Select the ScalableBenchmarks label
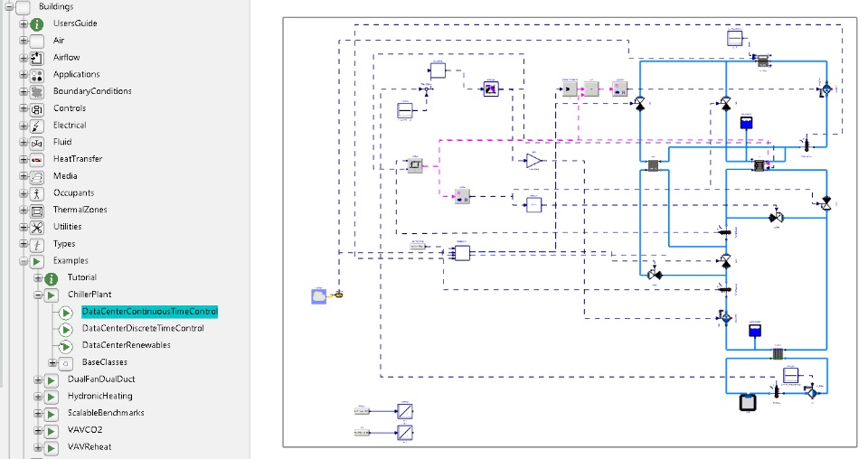 [106, 413]
